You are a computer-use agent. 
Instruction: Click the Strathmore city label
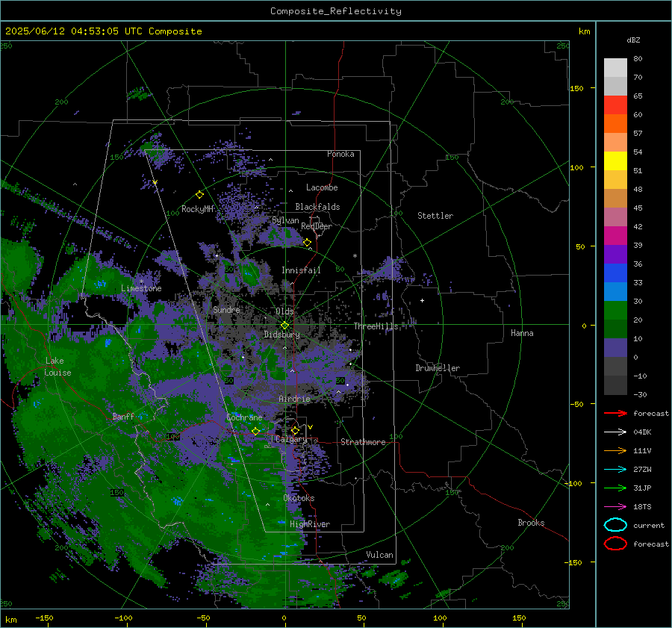coord(363,442)
